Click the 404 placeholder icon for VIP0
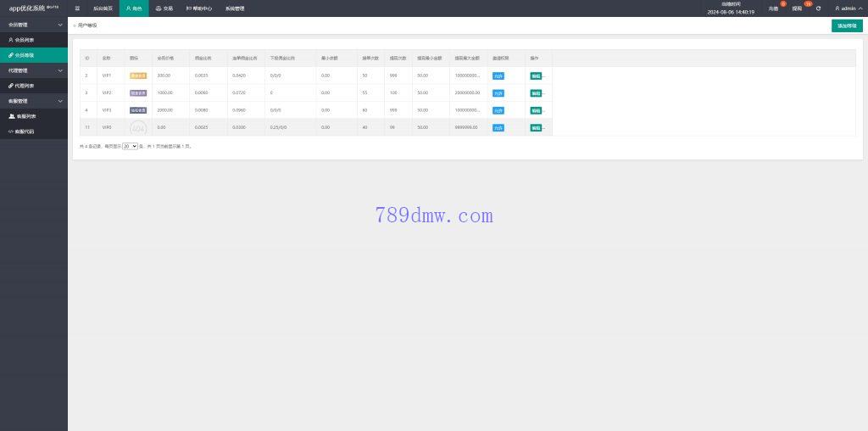The width and height of the screenshot is (868, 431). click(x=138, y=128)
